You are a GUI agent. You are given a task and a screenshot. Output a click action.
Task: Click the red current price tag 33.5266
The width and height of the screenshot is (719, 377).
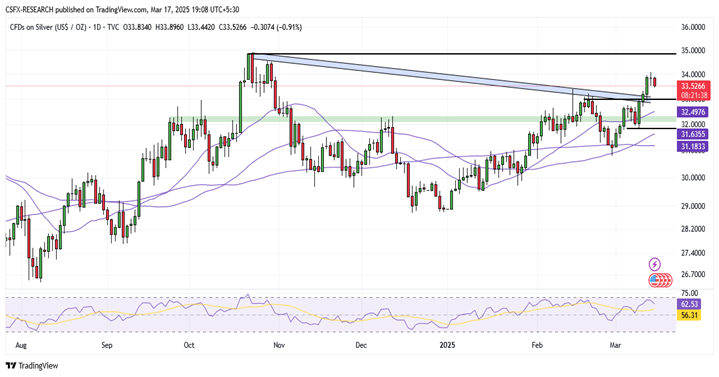[693, 86]
